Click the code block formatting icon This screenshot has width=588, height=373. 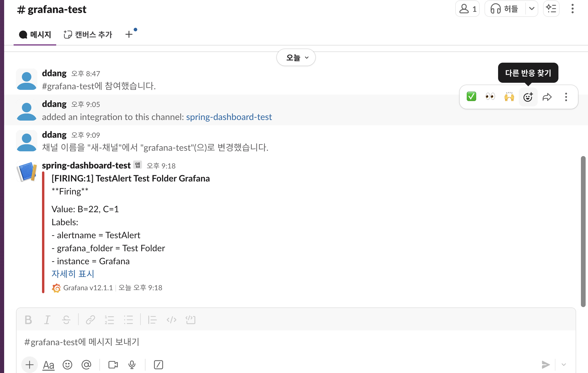(x=190, y=320)
